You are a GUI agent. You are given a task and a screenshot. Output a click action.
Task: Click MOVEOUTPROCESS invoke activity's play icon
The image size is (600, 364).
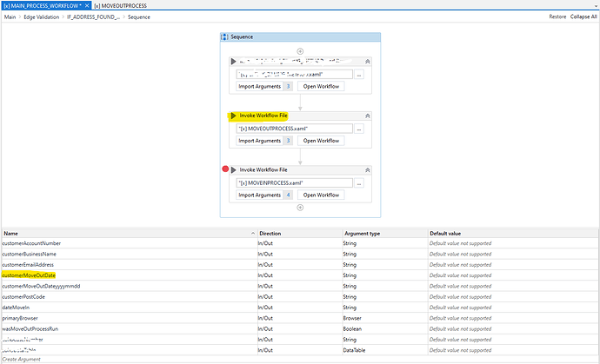[233, 116]
